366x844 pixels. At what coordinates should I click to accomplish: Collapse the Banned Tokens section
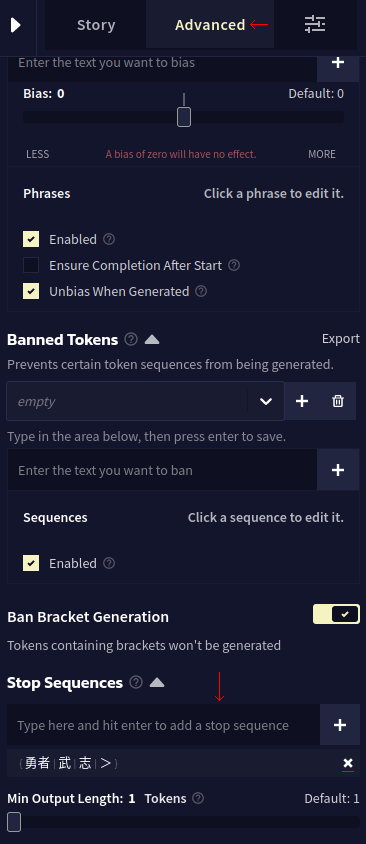click(x=152, y=339)
